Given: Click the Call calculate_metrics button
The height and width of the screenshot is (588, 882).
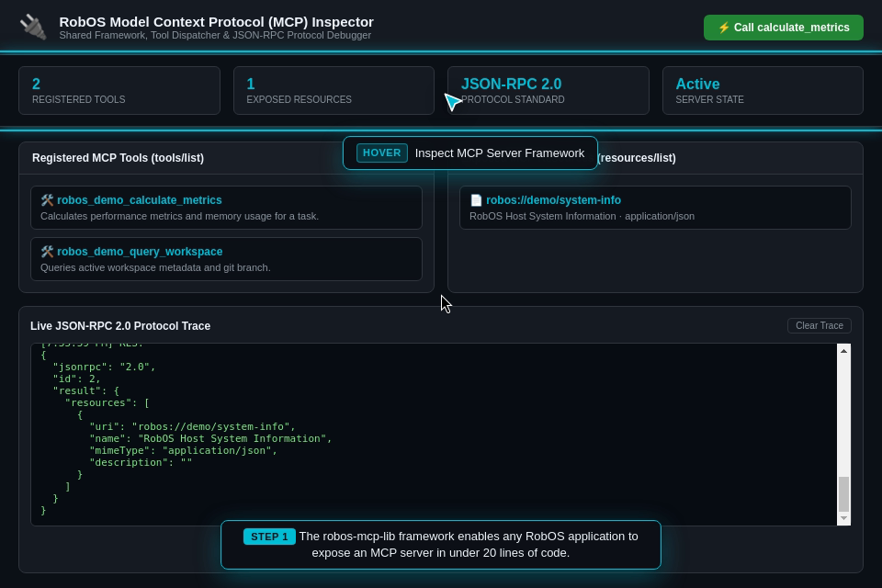Looking at the screenshot, I should pos(783,28).
